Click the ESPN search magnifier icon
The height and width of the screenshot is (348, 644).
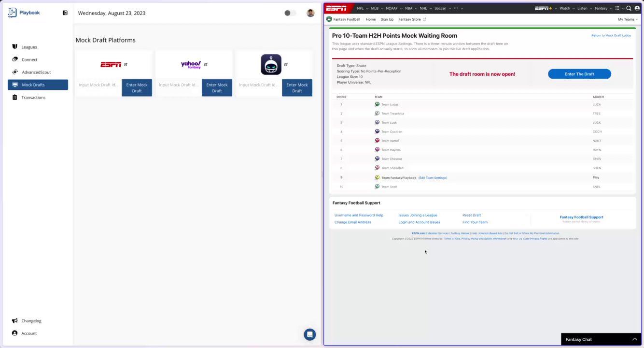(x=629, y=8)
